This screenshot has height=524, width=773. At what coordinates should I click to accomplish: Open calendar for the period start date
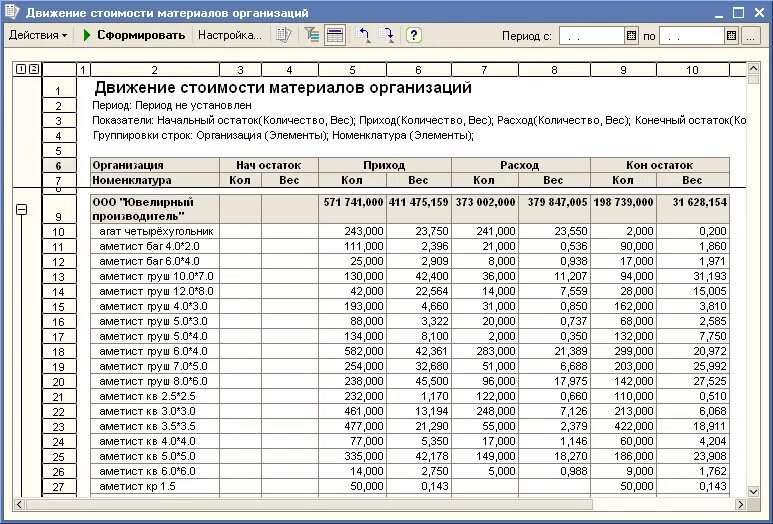click(632, 36)
